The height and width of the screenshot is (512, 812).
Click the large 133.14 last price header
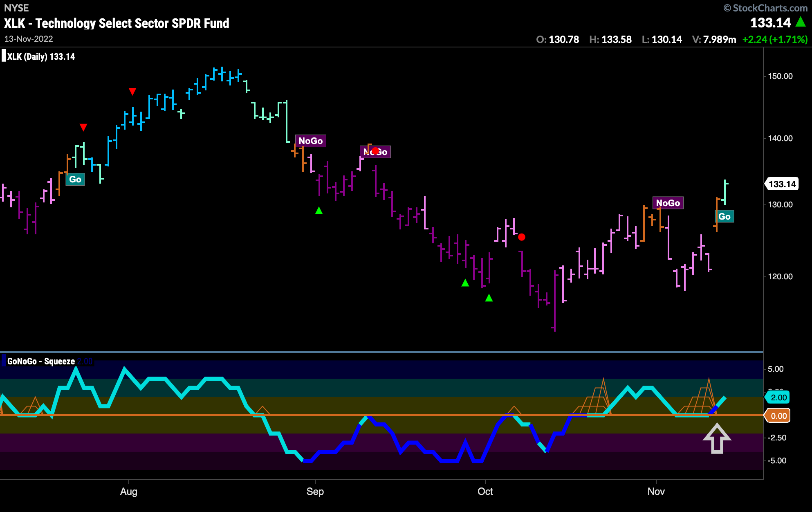click(770, 23)
